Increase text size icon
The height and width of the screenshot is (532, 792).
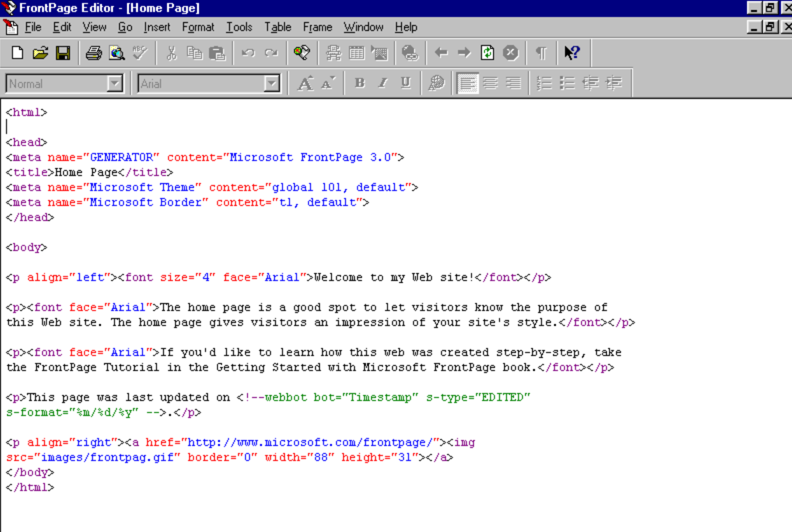(x=305, y=83)
